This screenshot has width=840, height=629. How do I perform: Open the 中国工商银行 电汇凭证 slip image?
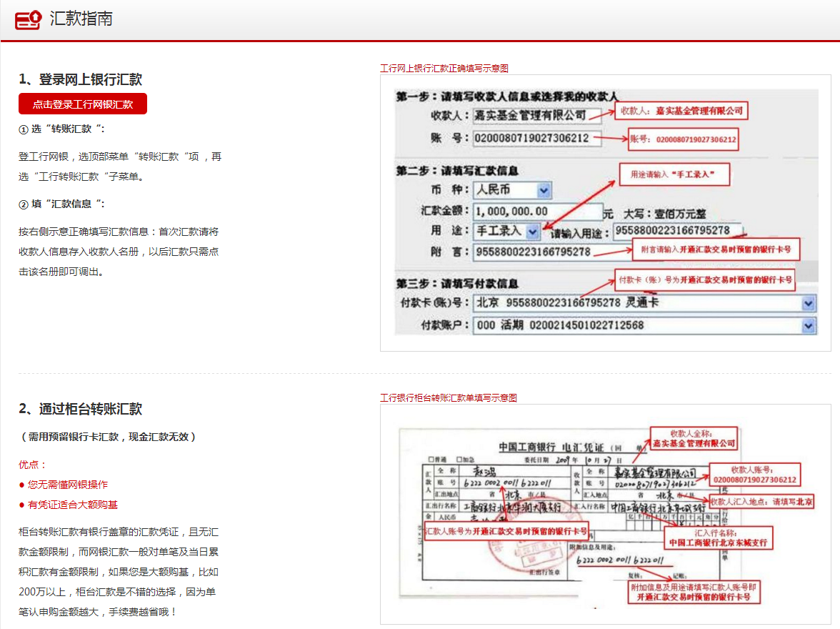(x=606, y=514)
